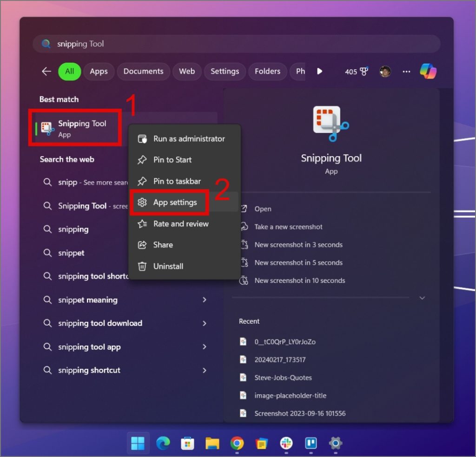Open File Explorer from taskbar
The height and width of the screenshot is (457, 476).
pyautogui.click(x=212, y=443)
